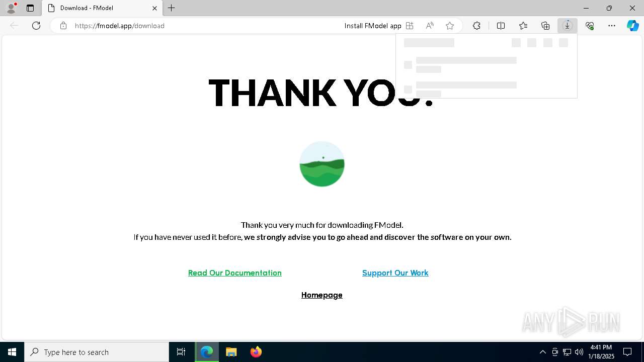Open Copilot sidebar

pyautogui.click(x=632, y=26)
